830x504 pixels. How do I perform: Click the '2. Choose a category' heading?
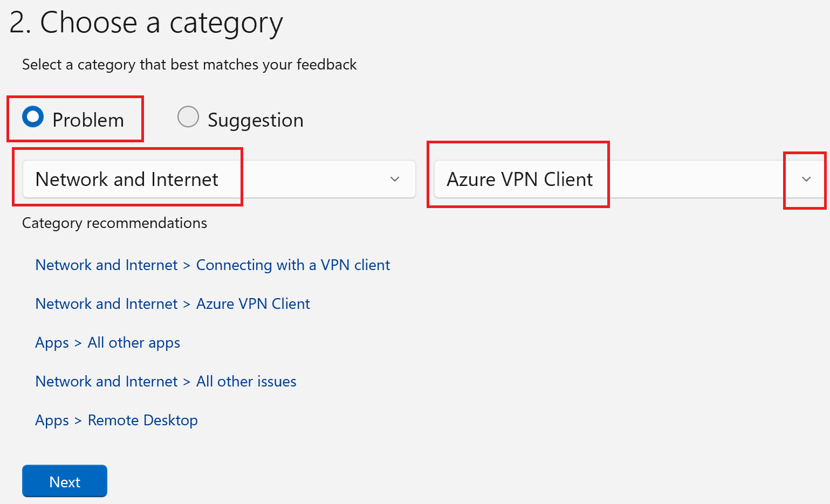click(x=146, y=23)
